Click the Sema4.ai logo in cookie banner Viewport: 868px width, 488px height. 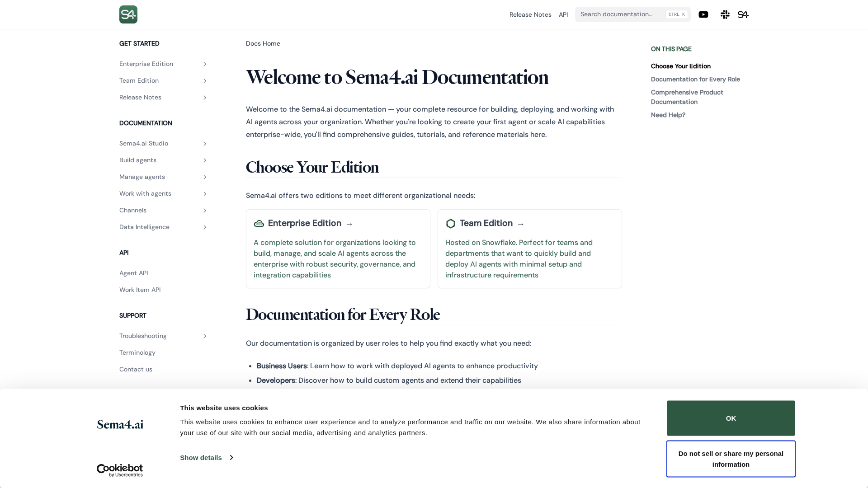coord(120,425)
